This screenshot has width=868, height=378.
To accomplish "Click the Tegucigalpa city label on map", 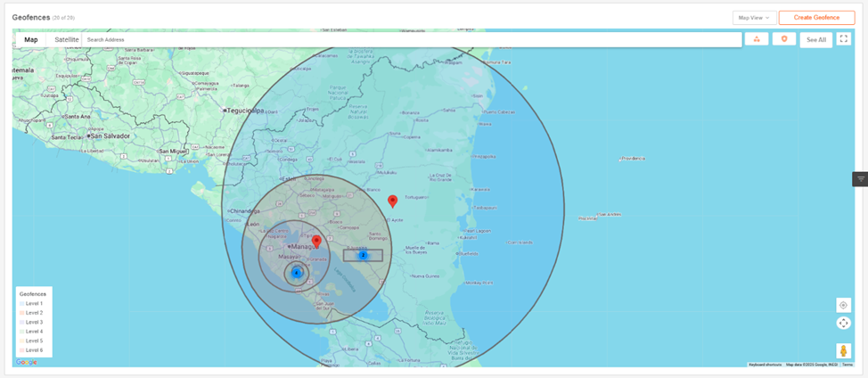I will click(243, 111).
